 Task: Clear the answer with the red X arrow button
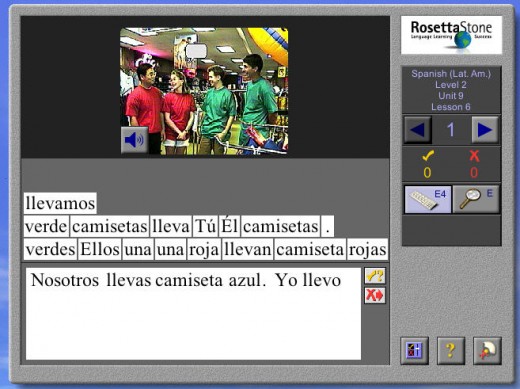375,295
